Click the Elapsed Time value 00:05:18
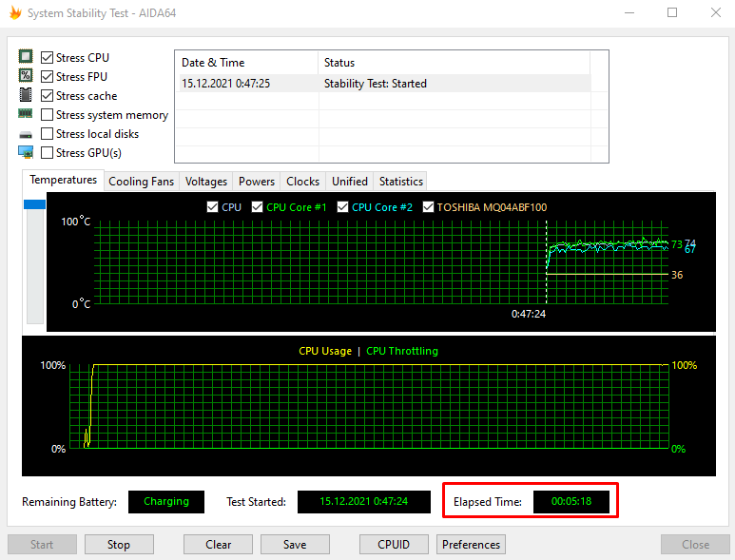735x560 pixels. click(x=571, y=501)
